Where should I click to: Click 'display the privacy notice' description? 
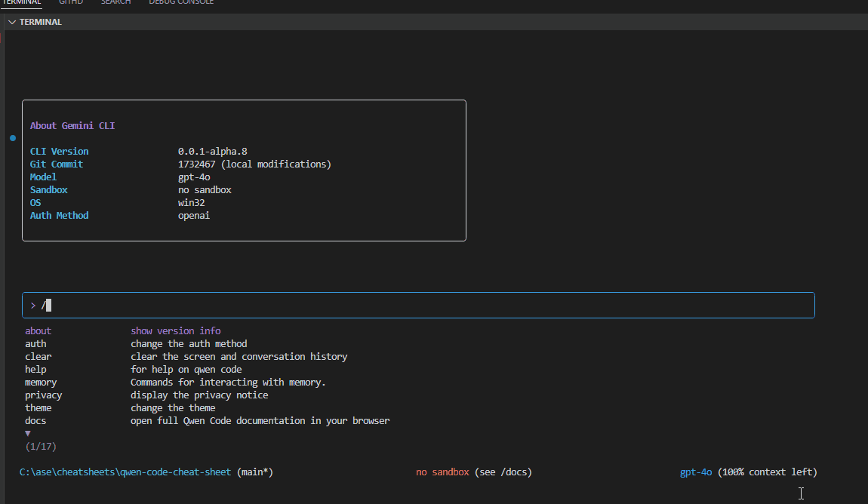199,395
